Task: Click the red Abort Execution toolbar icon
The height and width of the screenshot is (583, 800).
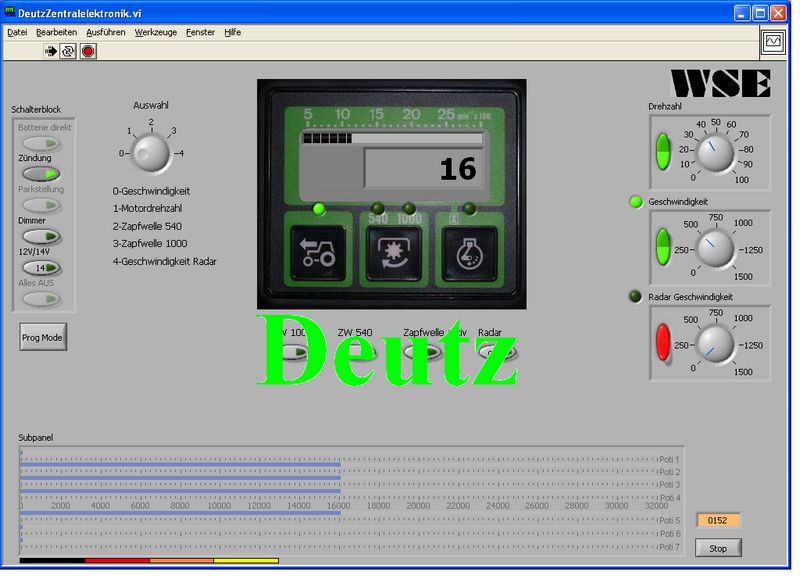Action: click(88, 51)
